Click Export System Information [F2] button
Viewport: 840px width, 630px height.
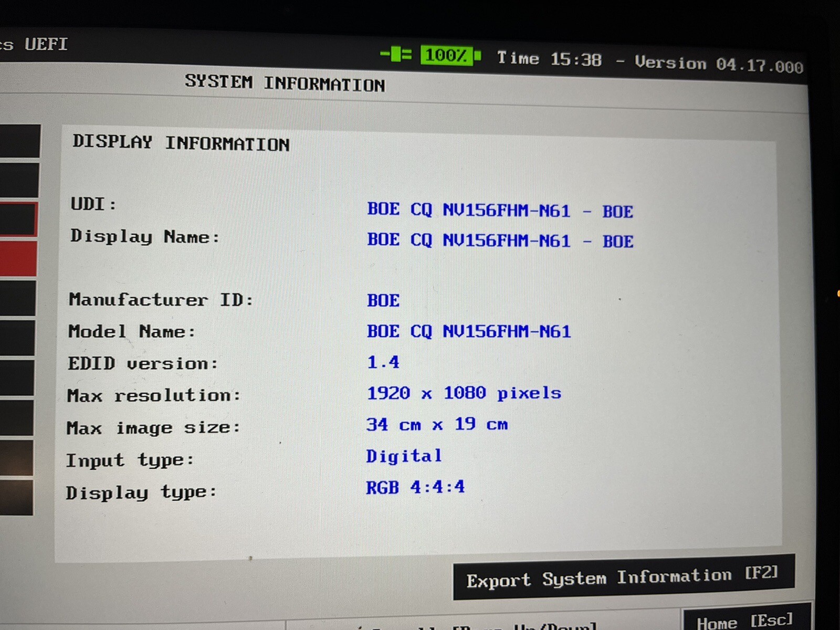tap(624, 577)
